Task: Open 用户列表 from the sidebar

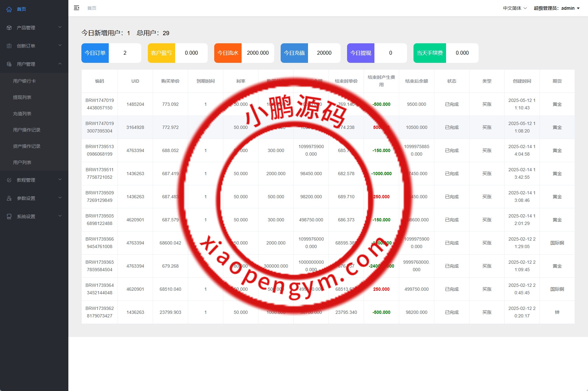Action: (x=22, y=162)
